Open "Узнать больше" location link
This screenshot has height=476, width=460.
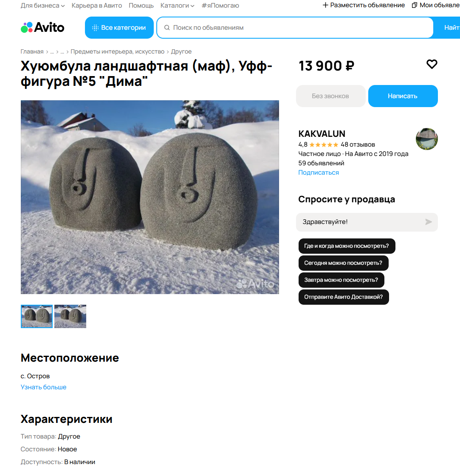[x=43, y=387]
